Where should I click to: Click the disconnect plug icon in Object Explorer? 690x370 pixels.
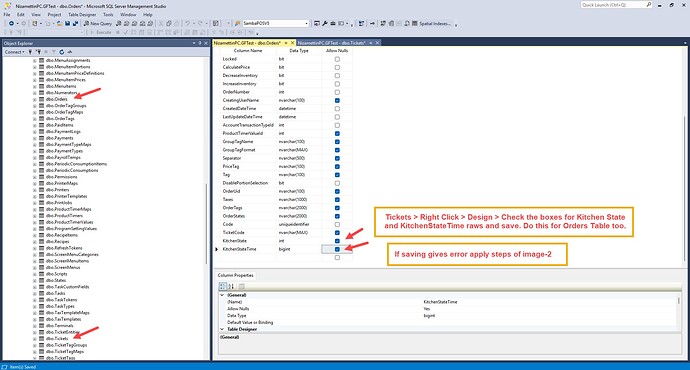(x=38, y=52)
